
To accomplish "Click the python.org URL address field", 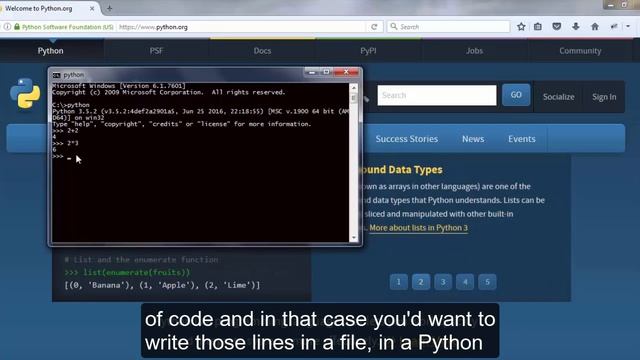I will [x=241, y=27].
